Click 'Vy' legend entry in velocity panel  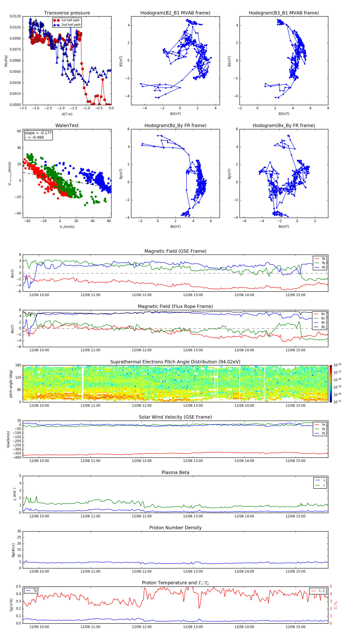[x=320, y=429]
